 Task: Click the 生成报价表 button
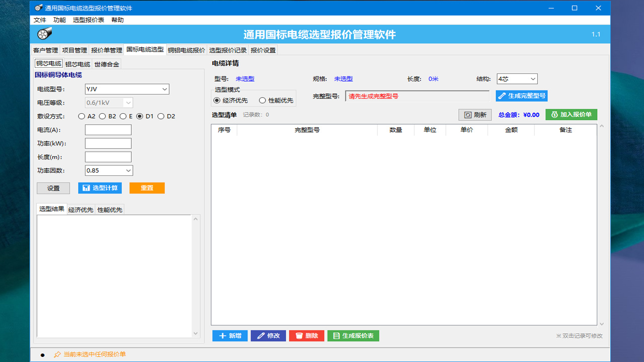[353, 336]
